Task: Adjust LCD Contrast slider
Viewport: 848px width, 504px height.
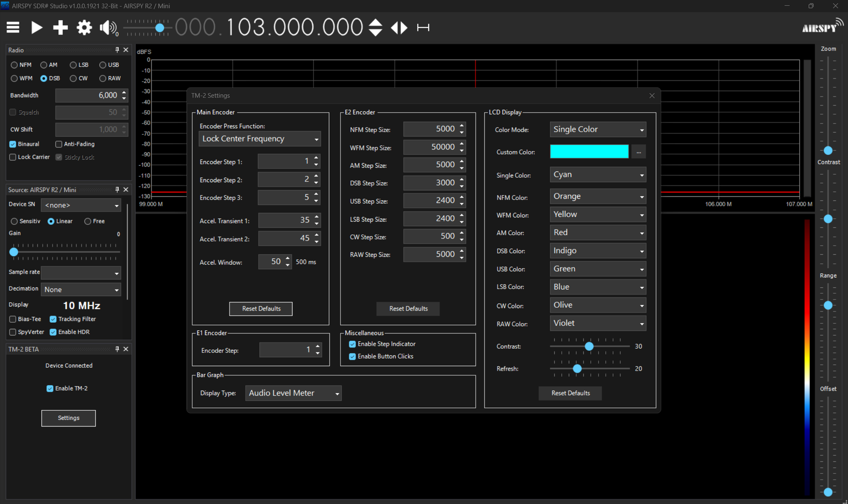Action: click(589, 346)
